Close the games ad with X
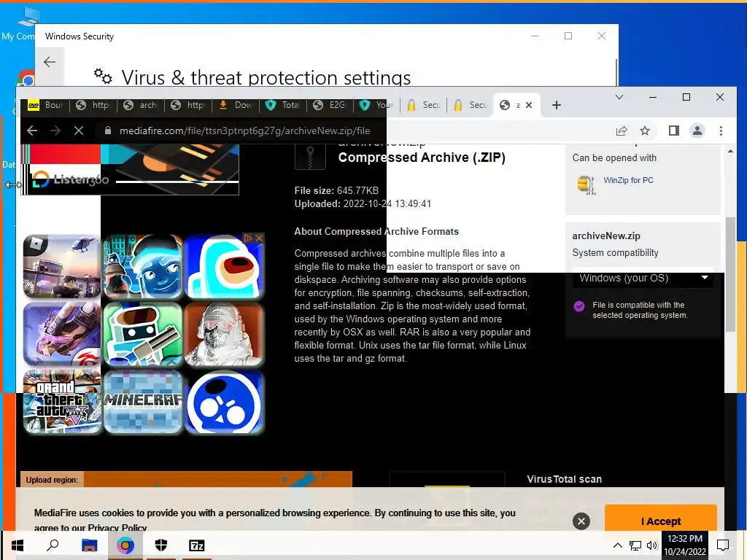 [259, 238]
